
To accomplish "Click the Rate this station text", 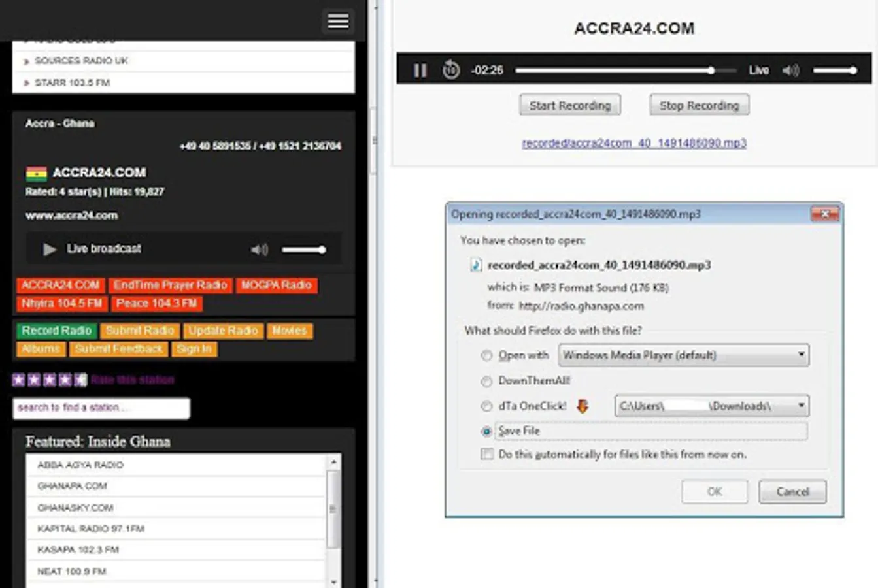I will pyautogui.click(x=133, y=380).
